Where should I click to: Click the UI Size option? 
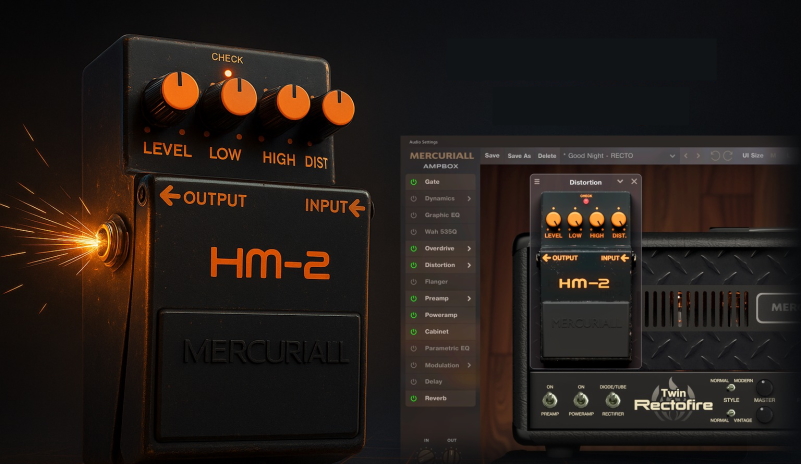[x=752, y=155]
